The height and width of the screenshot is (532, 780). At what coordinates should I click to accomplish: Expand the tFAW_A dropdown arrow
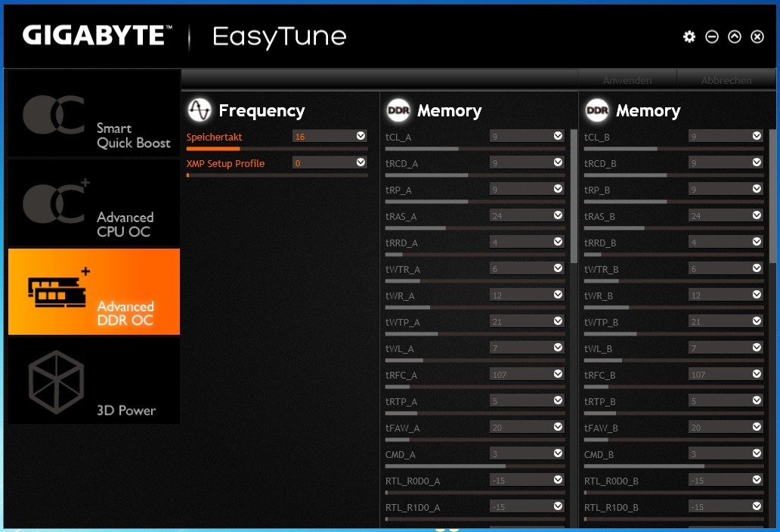pyautogui.click(x=558, y=427)
